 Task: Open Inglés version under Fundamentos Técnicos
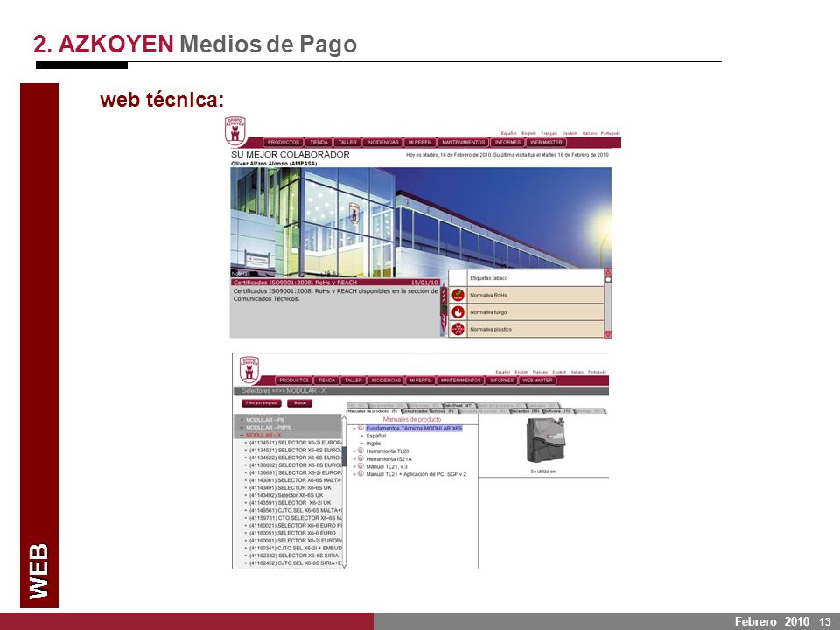374,444
